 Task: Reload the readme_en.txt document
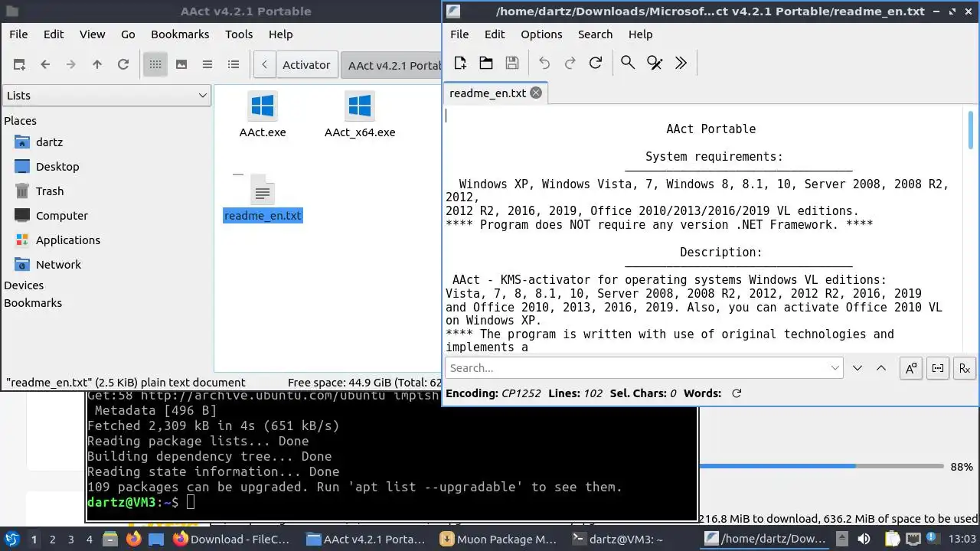click(x=596, y=63)
